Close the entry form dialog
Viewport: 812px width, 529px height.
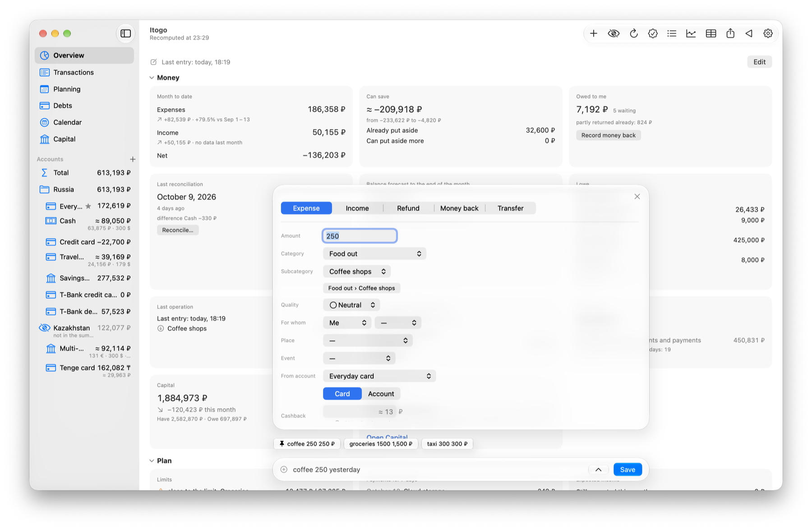pos(637,196)
